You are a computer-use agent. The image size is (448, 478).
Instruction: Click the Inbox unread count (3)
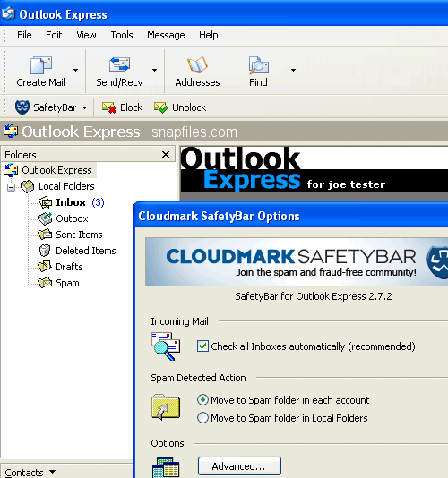(x=98, y=202)
